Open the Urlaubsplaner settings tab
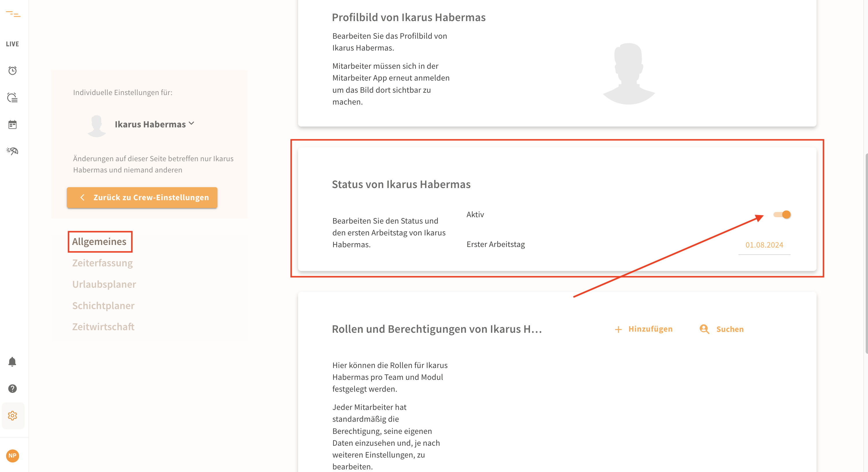The image size is (868, 472). pyautogui.click(x=104, y=284)
